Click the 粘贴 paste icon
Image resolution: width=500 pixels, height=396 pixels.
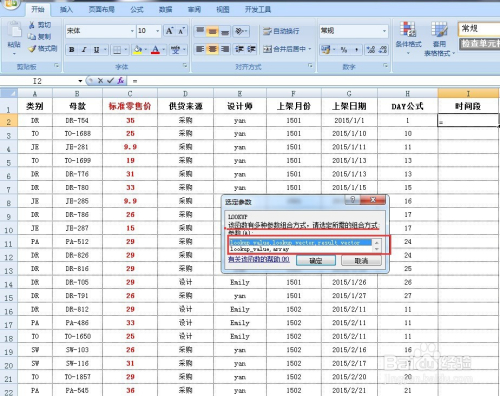(x=14, y=30)
